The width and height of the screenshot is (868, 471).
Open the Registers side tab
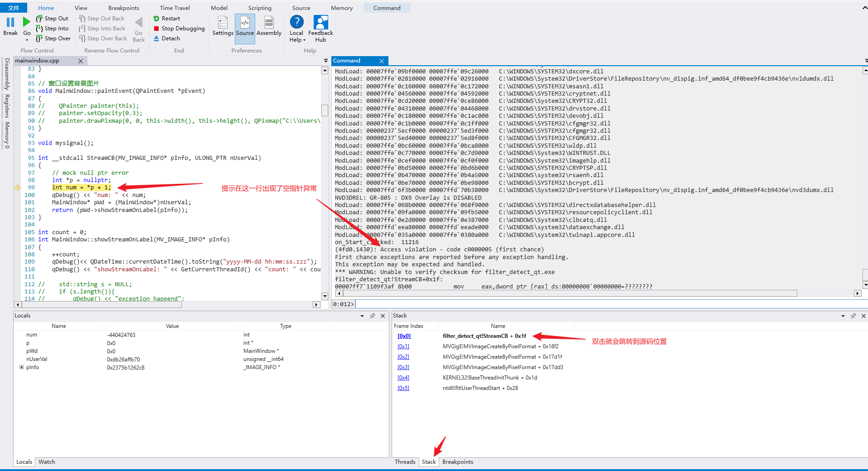7,106
